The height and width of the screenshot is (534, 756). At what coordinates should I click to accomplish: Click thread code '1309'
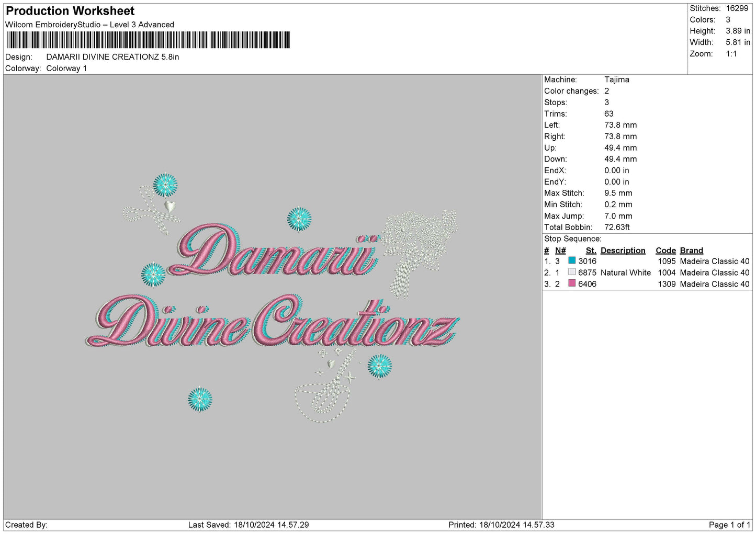667,284
